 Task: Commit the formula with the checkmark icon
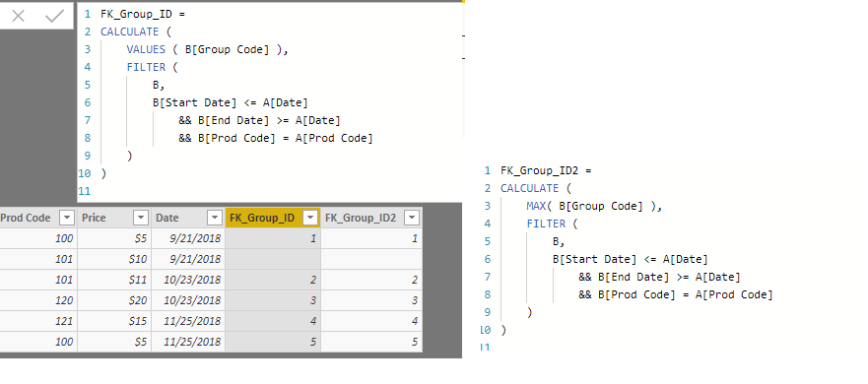click(54, 16)
